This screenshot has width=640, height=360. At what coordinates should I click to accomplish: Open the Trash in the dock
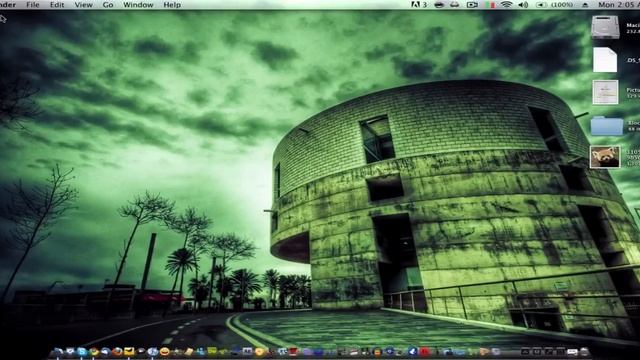(584, 351)
